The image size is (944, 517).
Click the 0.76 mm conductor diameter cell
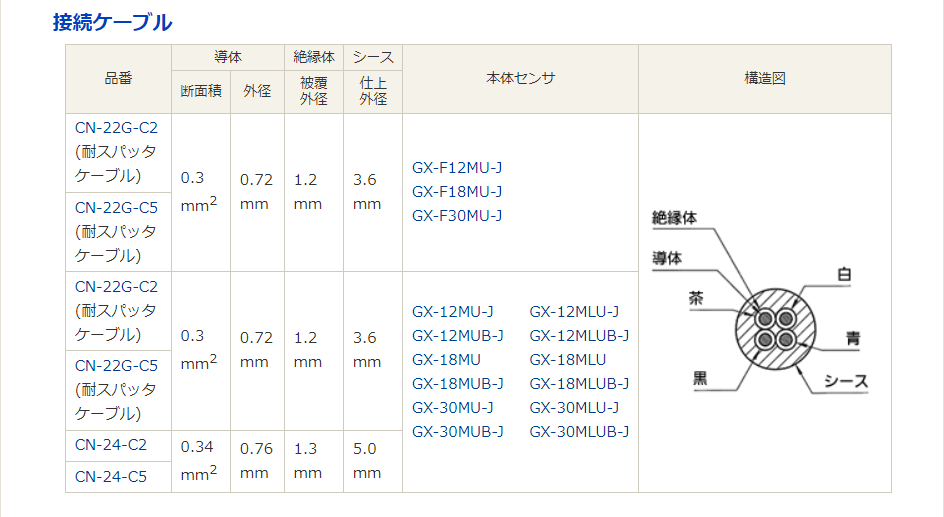coord(256,461)
